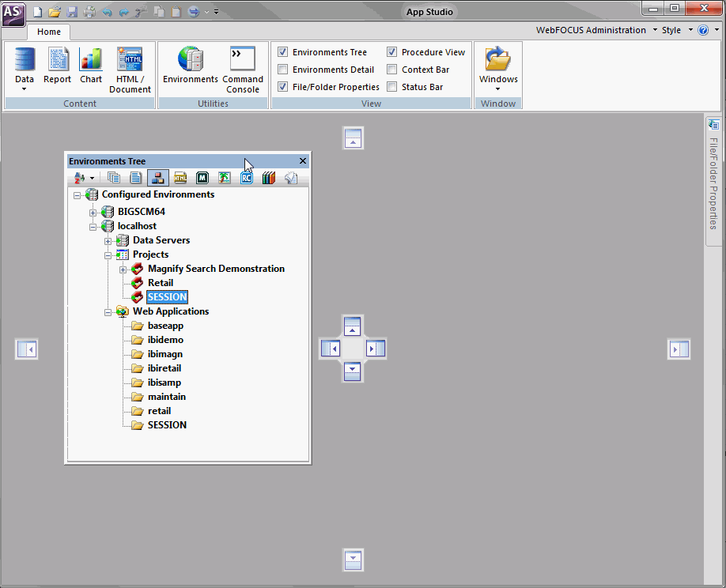Enable the Environments Detail checkbox
Viewport: 726px width, 588px height.
(283, 70)
